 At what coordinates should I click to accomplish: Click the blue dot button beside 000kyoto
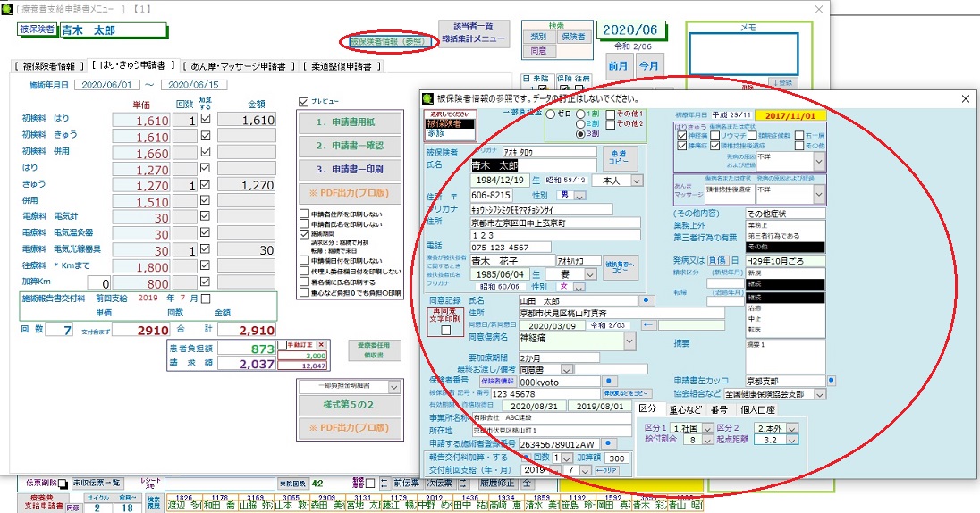click(x=610, y=381)
